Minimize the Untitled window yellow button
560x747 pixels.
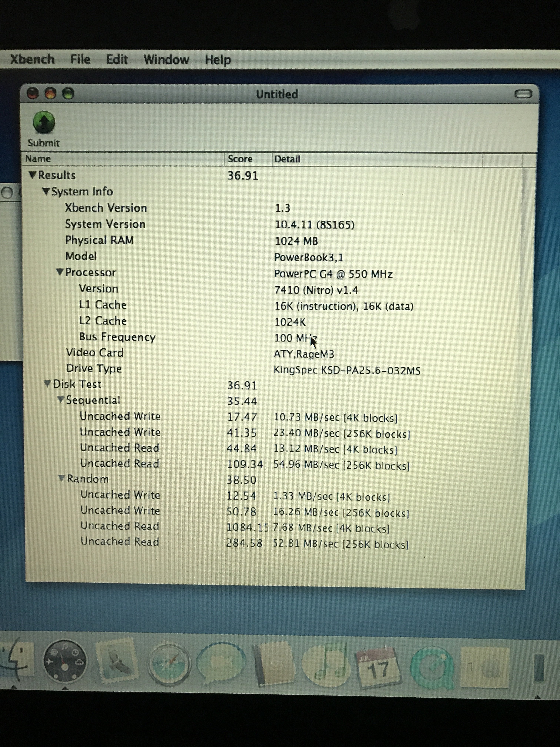[x=50, y=93]
